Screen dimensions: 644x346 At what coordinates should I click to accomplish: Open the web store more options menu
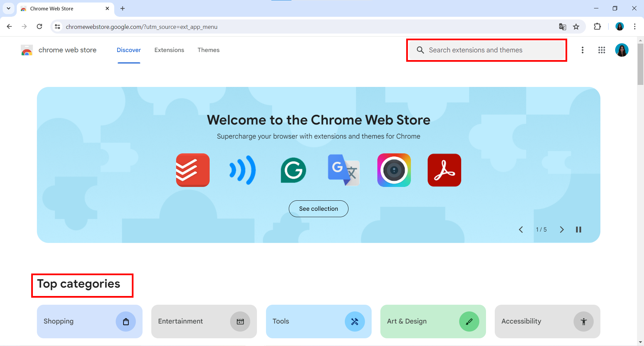click(x=583, y=50)
